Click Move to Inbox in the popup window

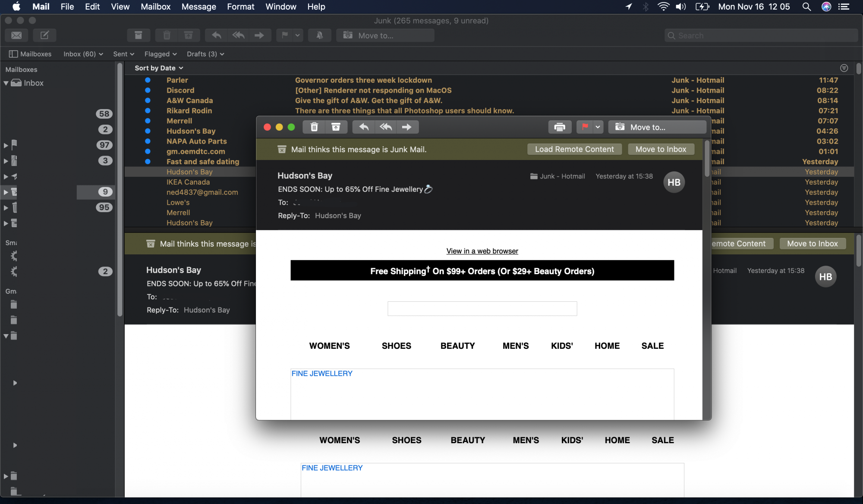click(661, 149)
